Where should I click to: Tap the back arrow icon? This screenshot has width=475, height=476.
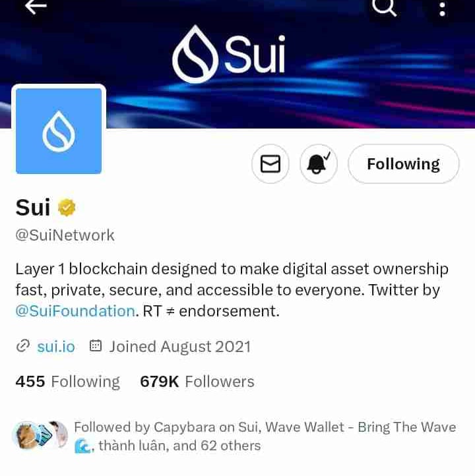point(36,7)
